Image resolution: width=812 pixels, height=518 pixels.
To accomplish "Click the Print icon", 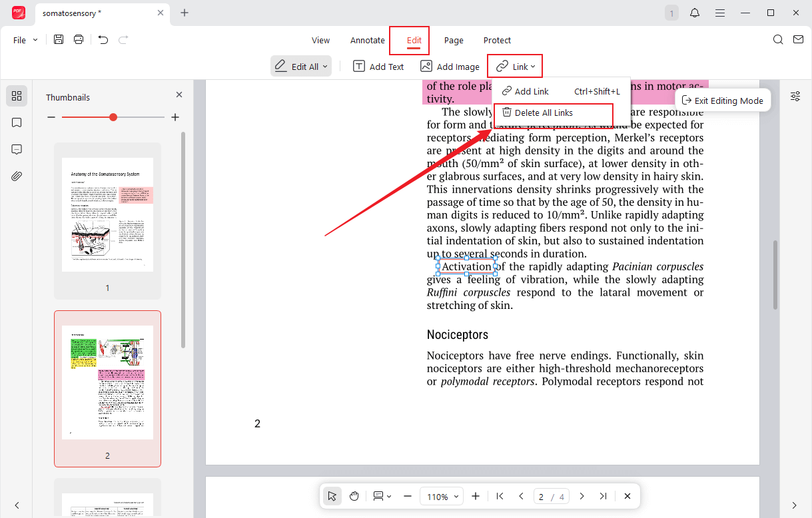I will tap(78, 39).
